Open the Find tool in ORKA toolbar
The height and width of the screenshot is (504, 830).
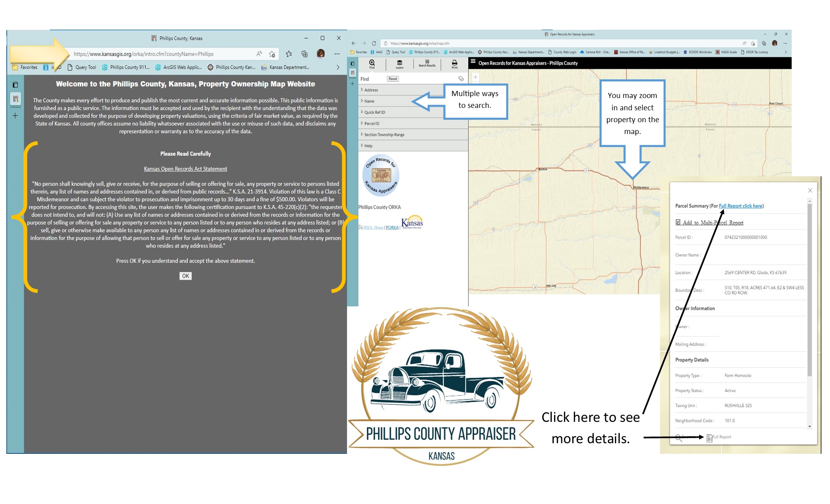click(372, 64)
